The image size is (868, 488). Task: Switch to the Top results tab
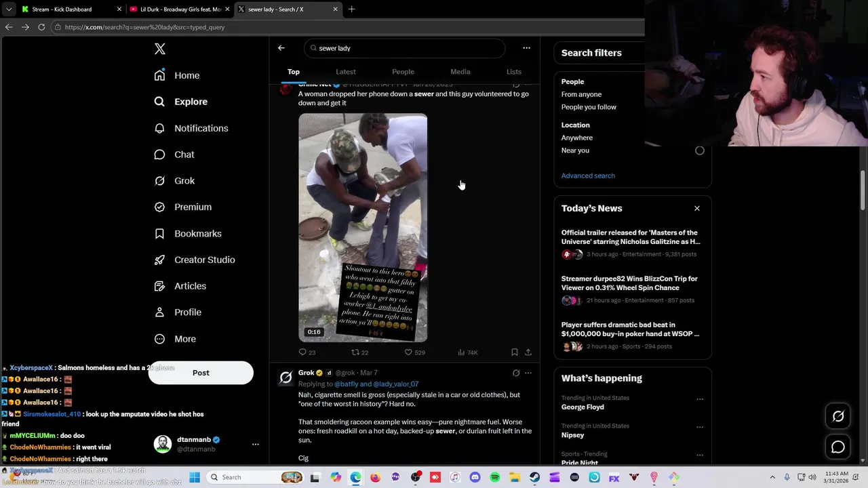click(294, 72)
